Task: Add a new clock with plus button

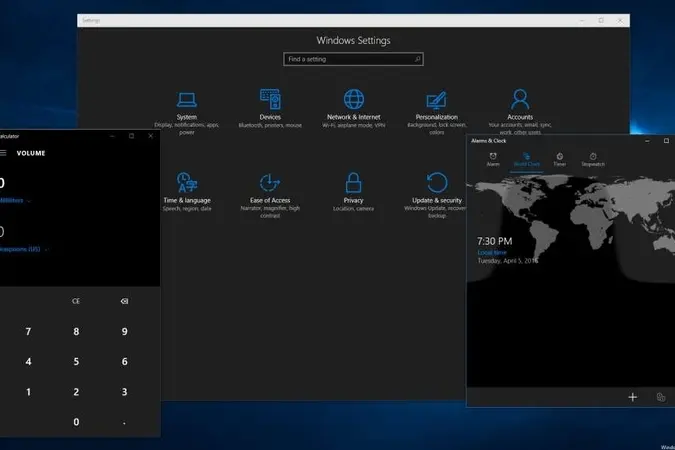Action: (x=632, y=397)
